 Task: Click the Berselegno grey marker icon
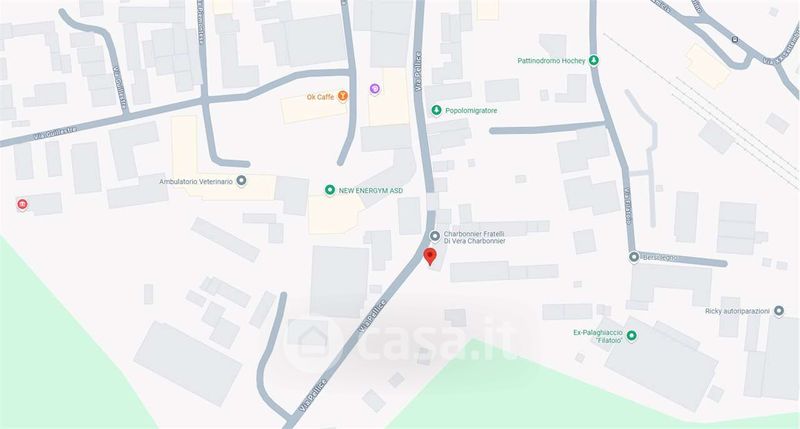634,257
